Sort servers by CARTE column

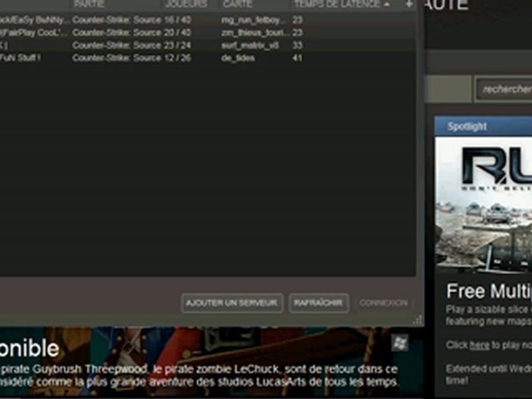pos(238,4)
